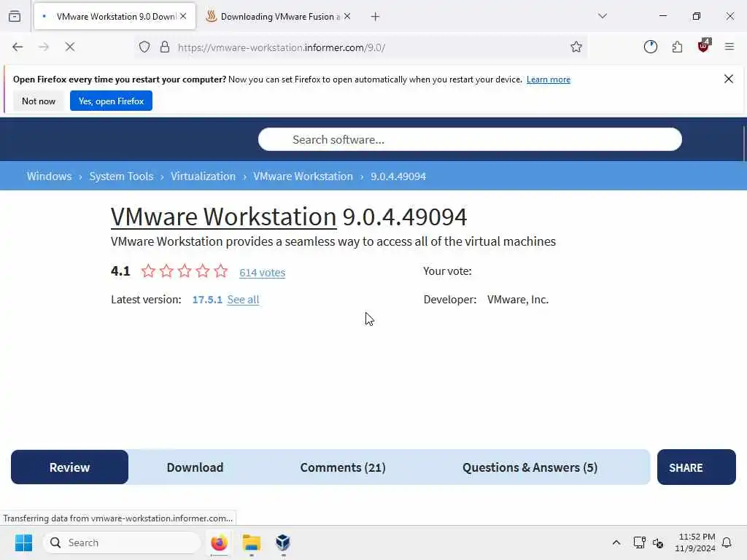Switch to the Download tab

(195, 467)
